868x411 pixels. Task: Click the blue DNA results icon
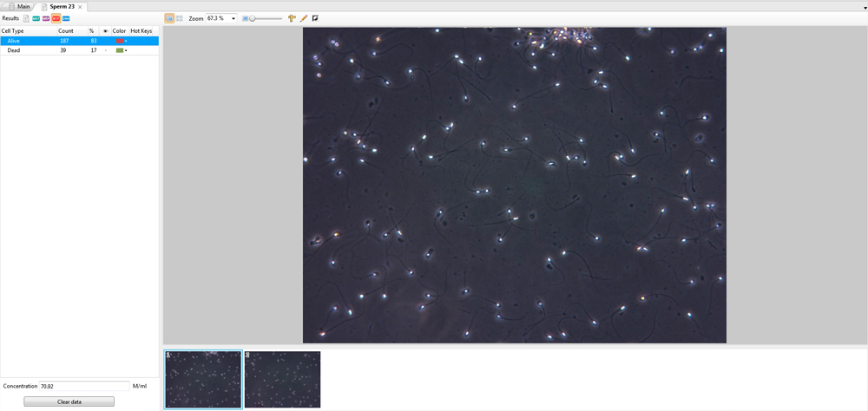[66, 18]
